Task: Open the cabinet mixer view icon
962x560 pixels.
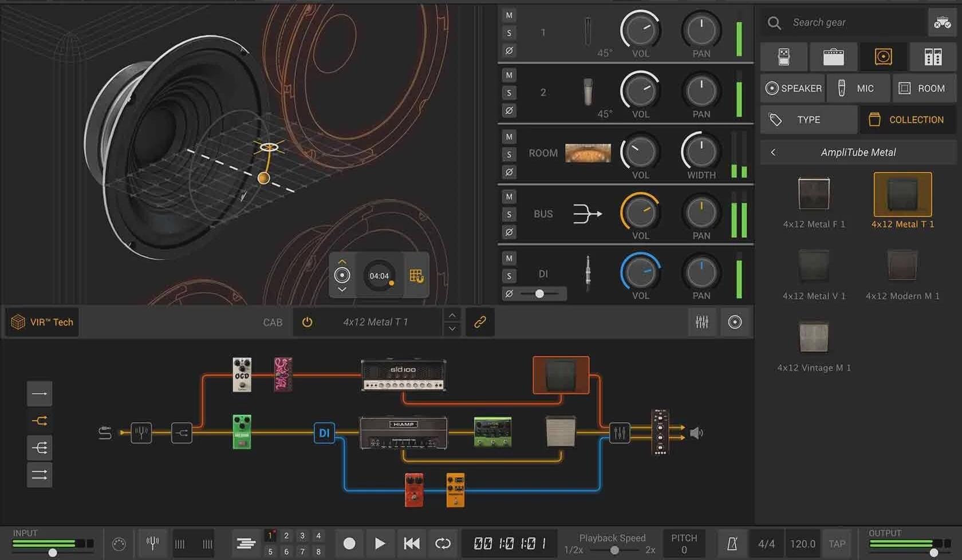Action: click(702, 322)
